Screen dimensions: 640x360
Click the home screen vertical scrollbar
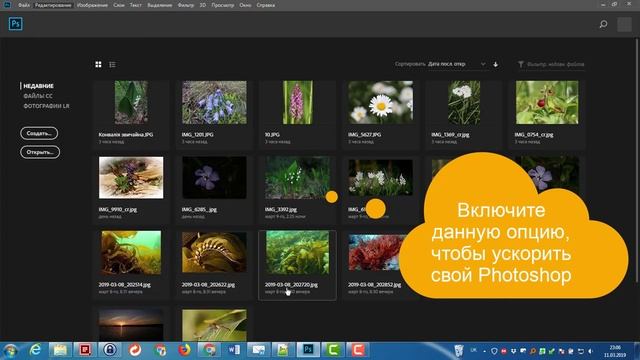point(637,159)
